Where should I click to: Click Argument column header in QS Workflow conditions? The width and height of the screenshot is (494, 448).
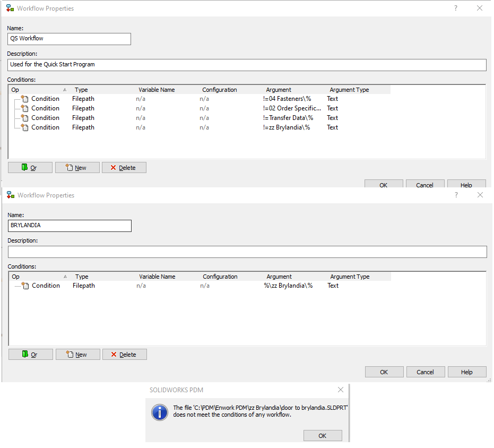[x=294, y=90]
